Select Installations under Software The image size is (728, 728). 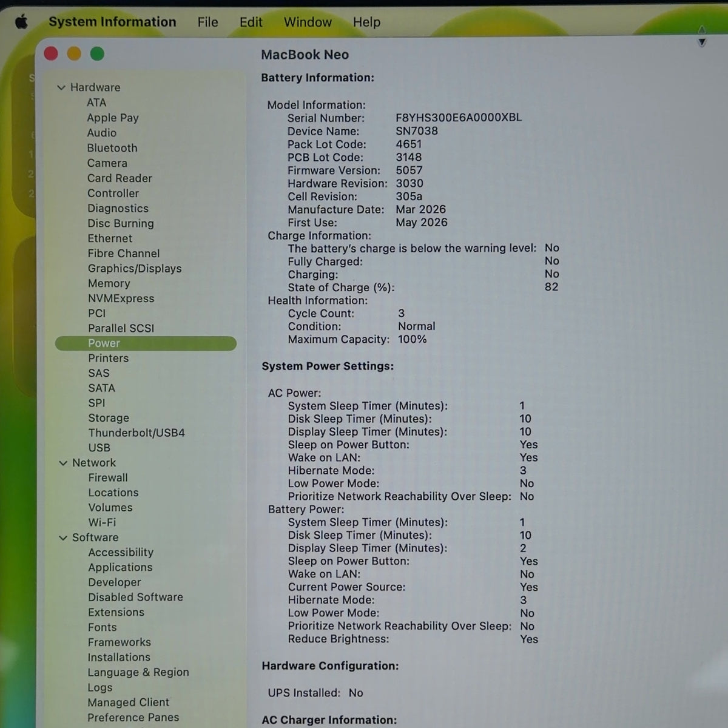coord(119,657)
